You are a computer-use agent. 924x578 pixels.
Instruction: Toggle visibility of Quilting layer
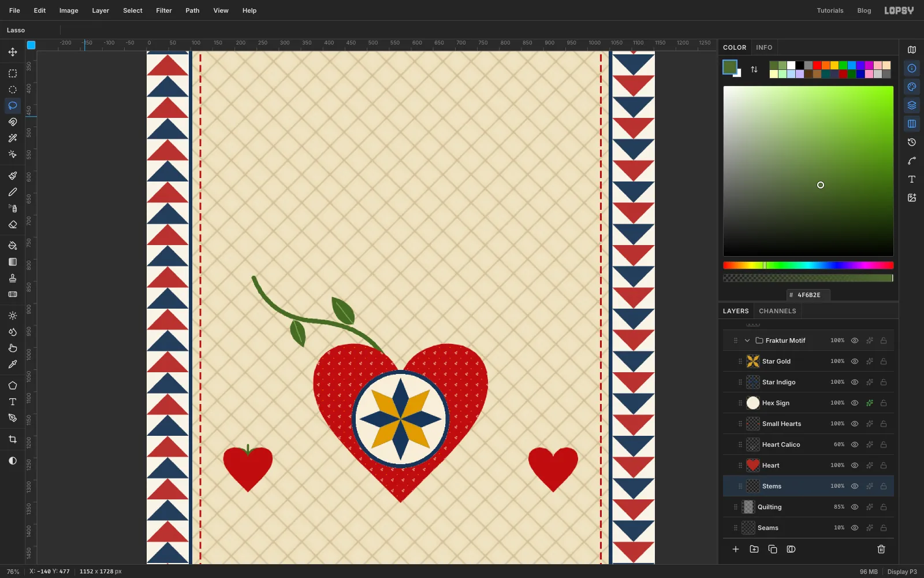[855, 507]
